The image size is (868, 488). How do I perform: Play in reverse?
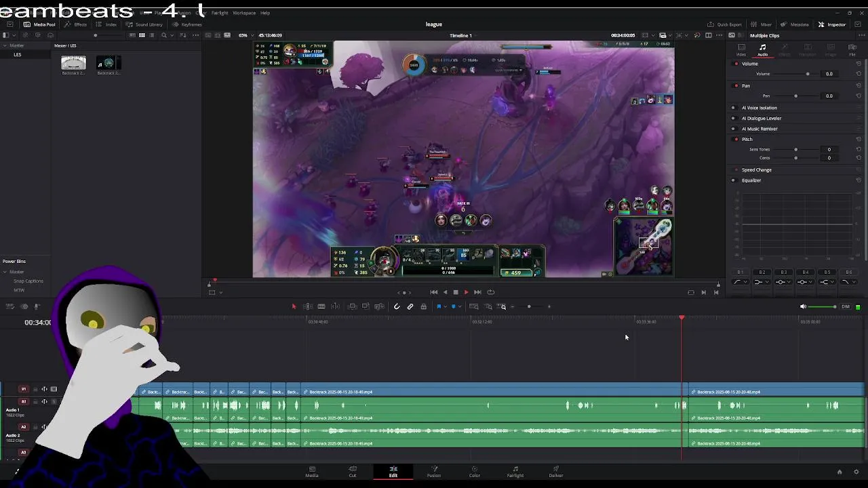(445, 292)
